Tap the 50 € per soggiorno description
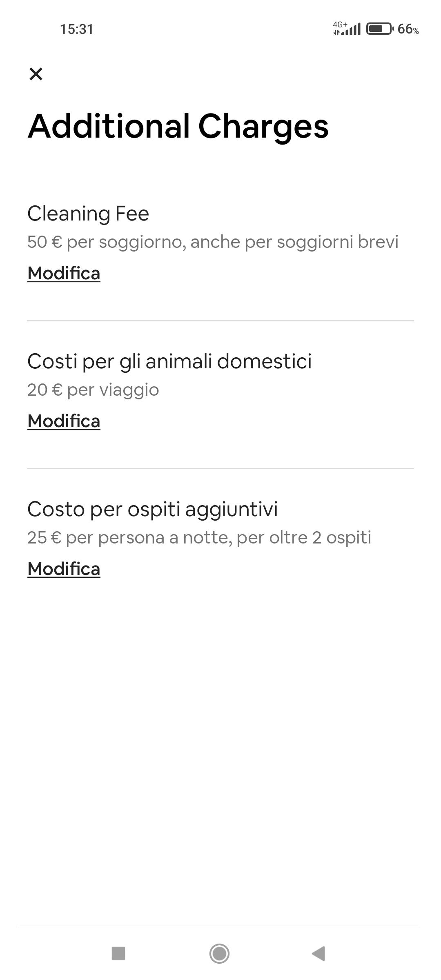Image resolution: width=441 pixels, height=980 pixels. click(213, 242)
